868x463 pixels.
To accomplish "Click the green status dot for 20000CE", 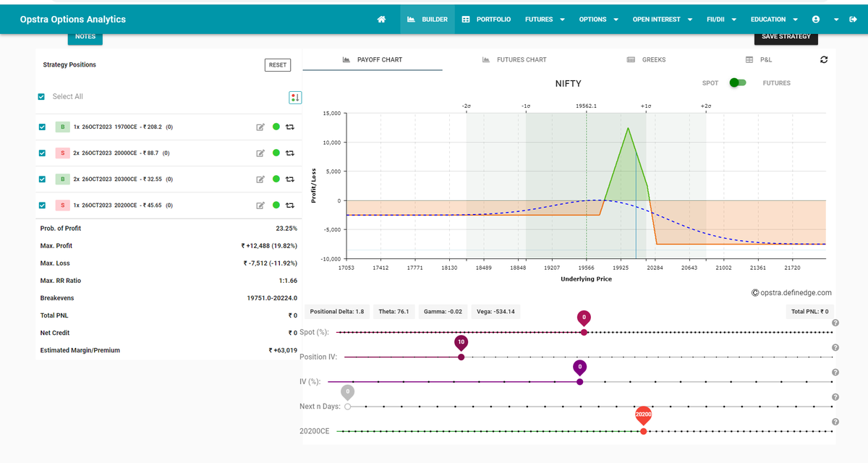I will (x=276, y=153).
